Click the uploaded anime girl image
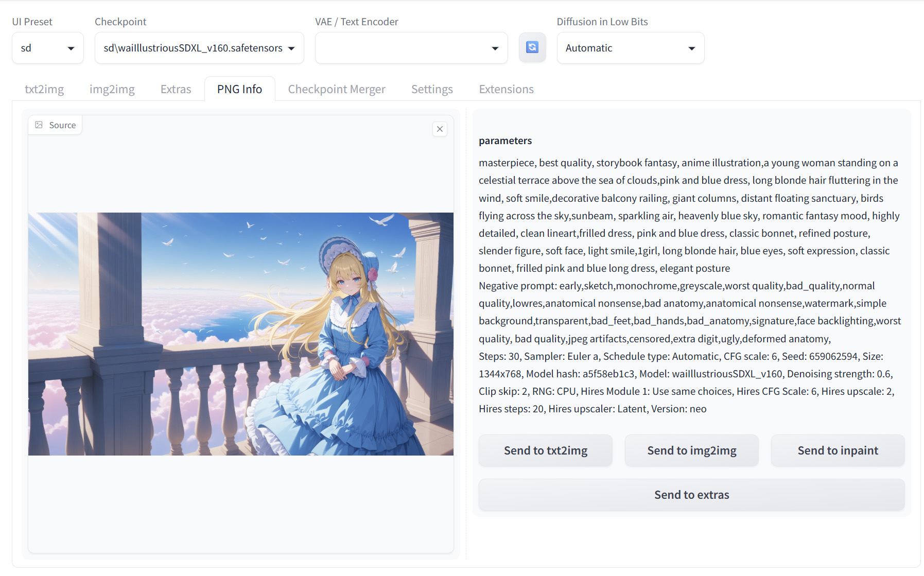This screenshot has width=924, height=576. [241, 334]
